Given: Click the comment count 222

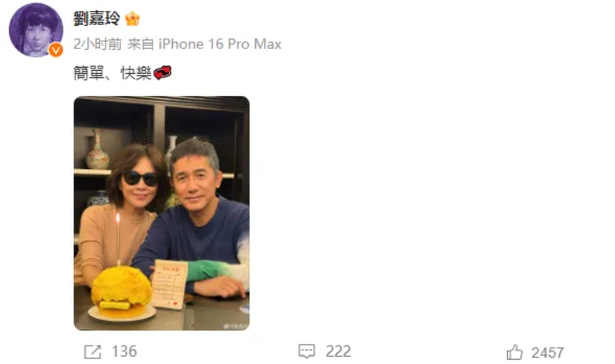Looking at the screenshot, I should coord(338,352).
